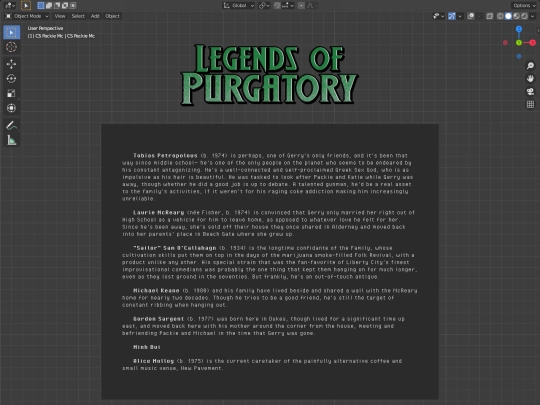Click the Legends of Purgatory title object
The height and width of the screenshot is (405, 540).
click(269, 75)
